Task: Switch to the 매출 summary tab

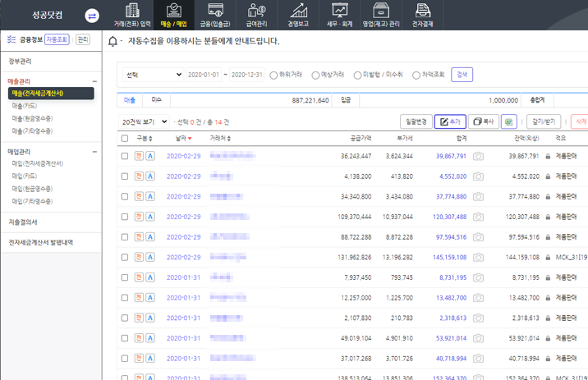Action: (x=130, y=100)
